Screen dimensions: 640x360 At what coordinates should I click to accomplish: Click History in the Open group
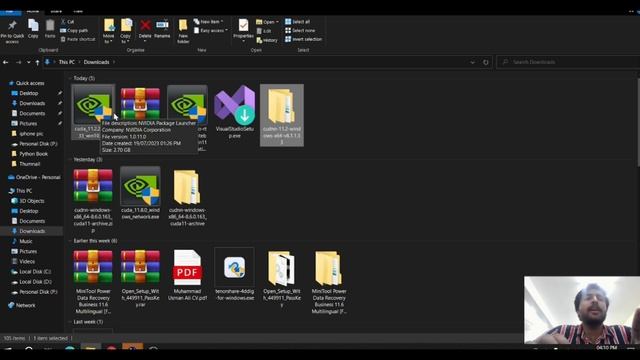[267, 40]
